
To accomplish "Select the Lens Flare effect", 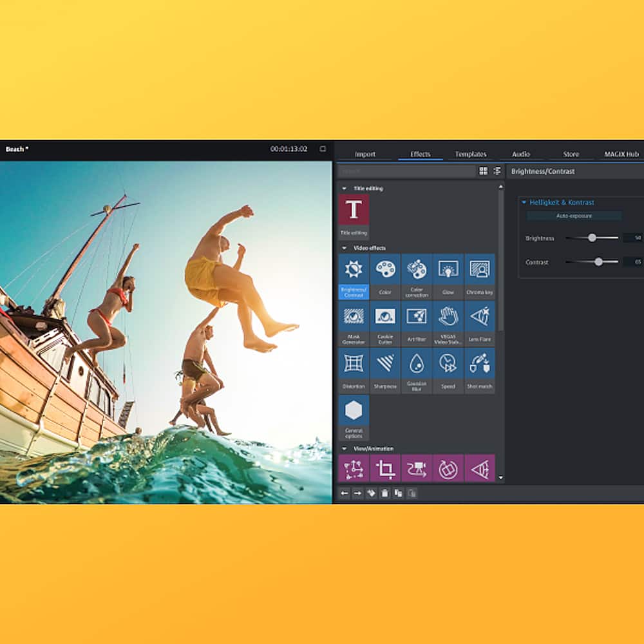I will click(x=479, y=324).
